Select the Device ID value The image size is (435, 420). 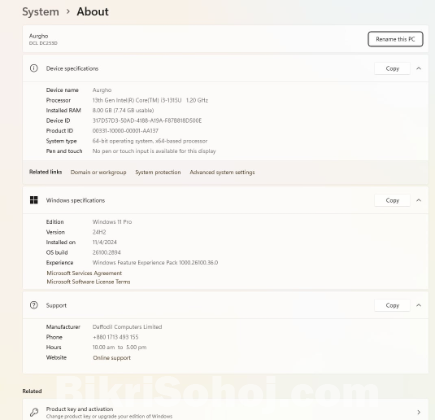[x=147, y=121]
